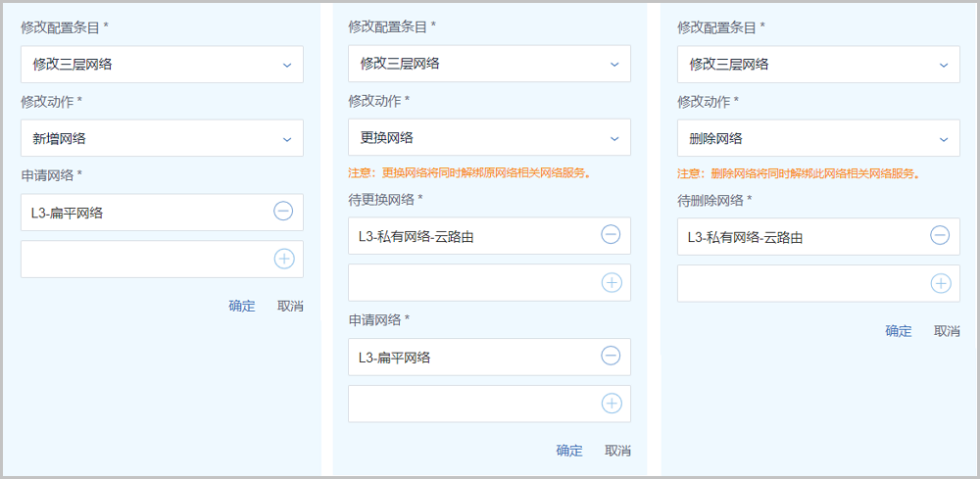Click 取消 in the 更换网络 form
Image resolution: width=980 pixels, height=479 pixels.
tap(617, 451)
